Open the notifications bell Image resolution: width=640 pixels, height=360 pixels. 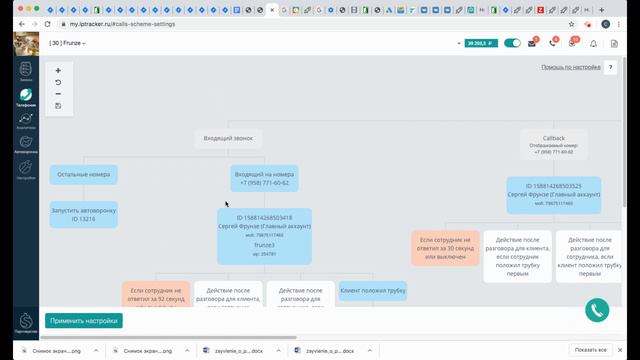pyautogui.click(x=593, y=44)
